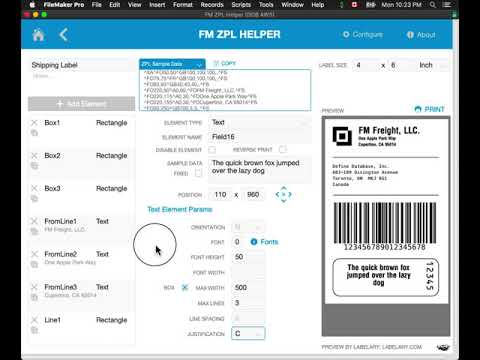Viewport: 480px width, 360px height.
Task: Click the Line Spacing field
Action: click(248, 319)
